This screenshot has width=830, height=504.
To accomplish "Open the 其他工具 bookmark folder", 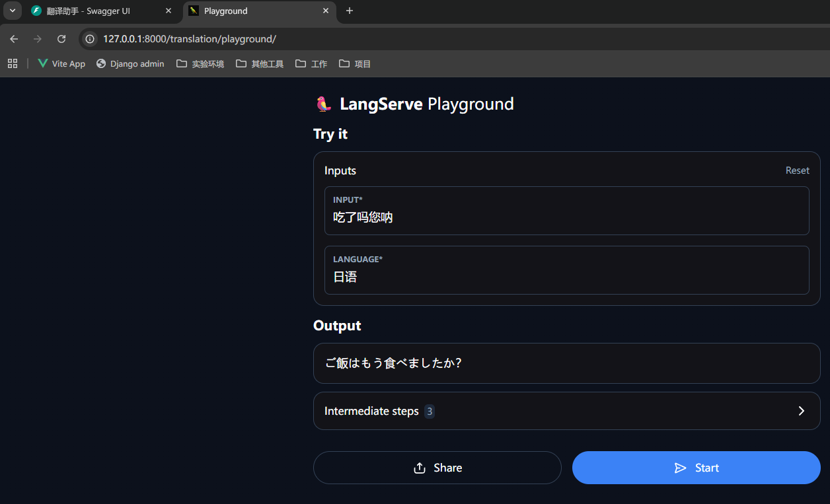I will pyautogui.click(x=260, y=63).
